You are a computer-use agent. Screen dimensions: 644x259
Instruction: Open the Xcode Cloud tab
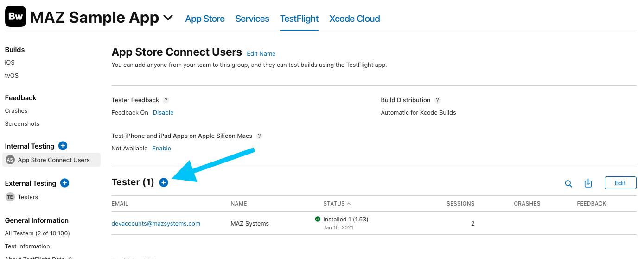[x=354, y=19]
